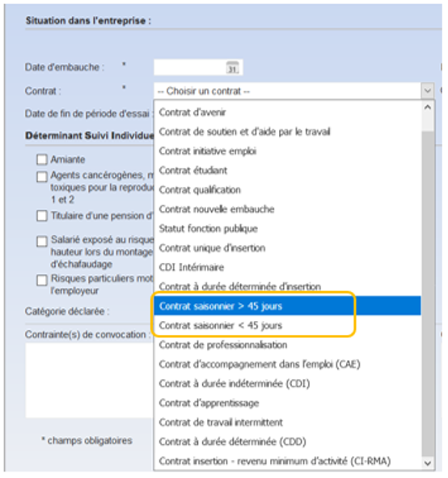Toggle Salarié exposé au risque checkbox
This screenshot has height=478, width=448.
click(x=42, y=241)
